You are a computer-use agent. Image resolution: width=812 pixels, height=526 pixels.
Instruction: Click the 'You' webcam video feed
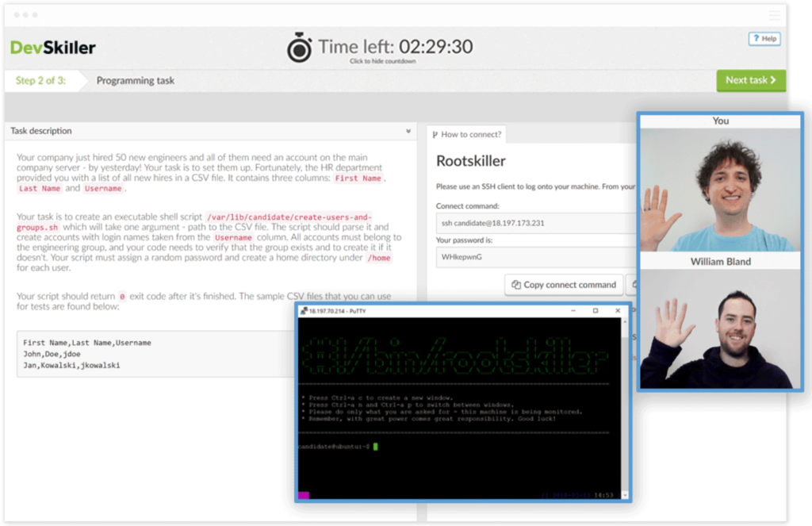pos(720,189)
